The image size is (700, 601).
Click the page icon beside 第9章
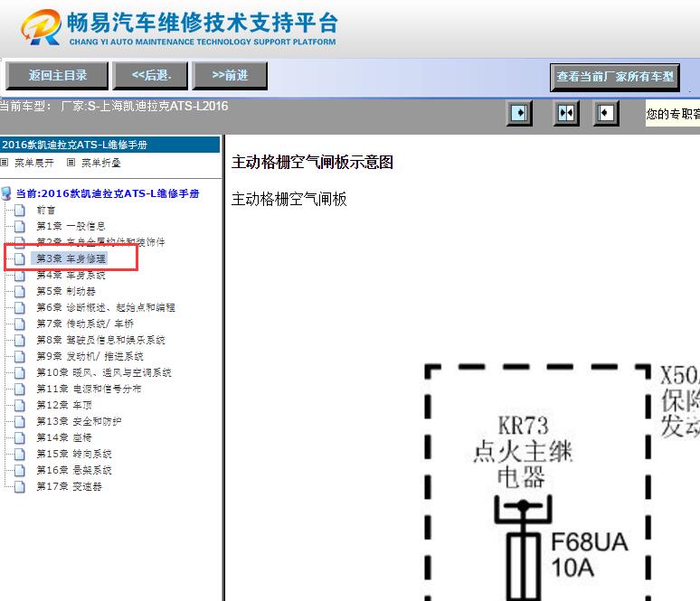click(20, 356)
